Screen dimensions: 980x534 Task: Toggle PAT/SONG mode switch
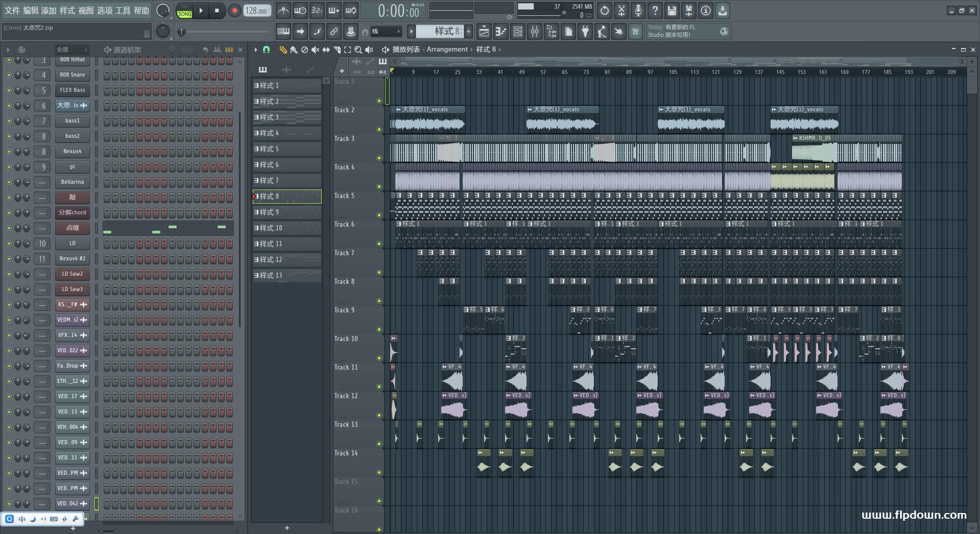pos(184,11)
